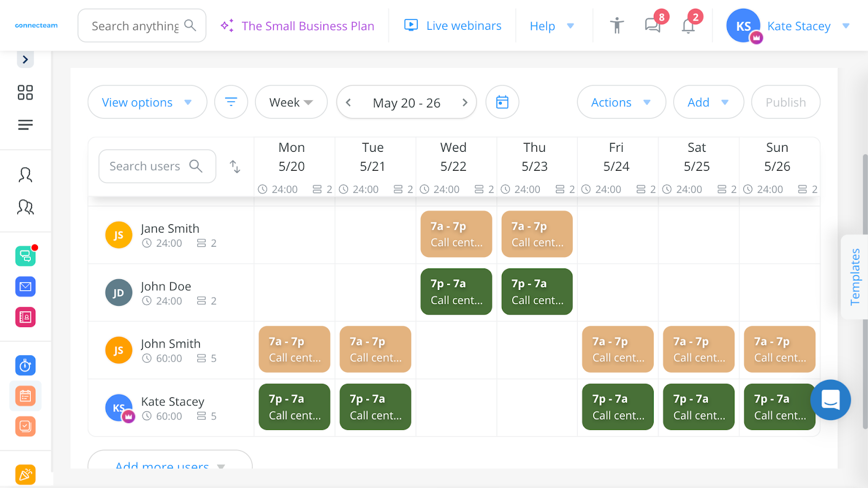
Task: Click the Publish button
Action: tap(785, 102)
